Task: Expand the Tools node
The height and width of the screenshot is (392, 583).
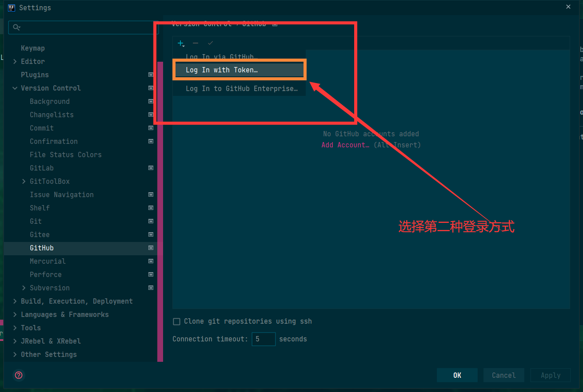Action: click(15, 328)
